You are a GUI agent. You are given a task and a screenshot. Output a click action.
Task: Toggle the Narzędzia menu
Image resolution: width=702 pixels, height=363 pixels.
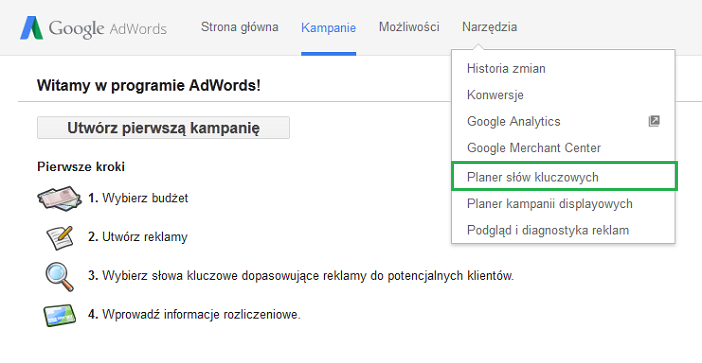tap(489, 27)
